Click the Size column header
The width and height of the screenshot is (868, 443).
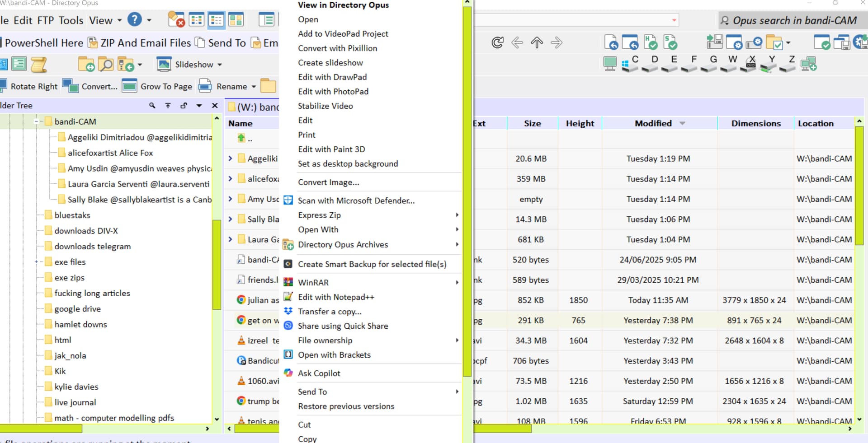pos(533,123)
